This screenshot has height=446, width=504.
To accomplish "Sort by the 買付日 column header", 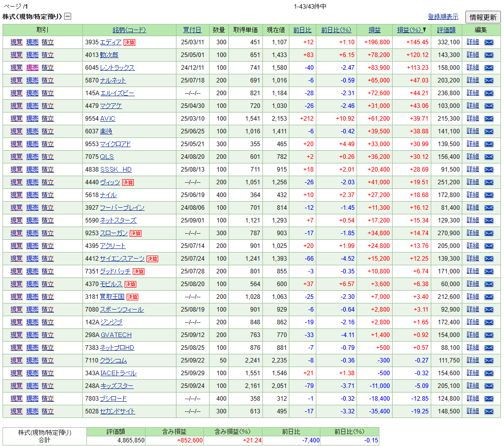I will pyautogui.click(x=192, y=30).
